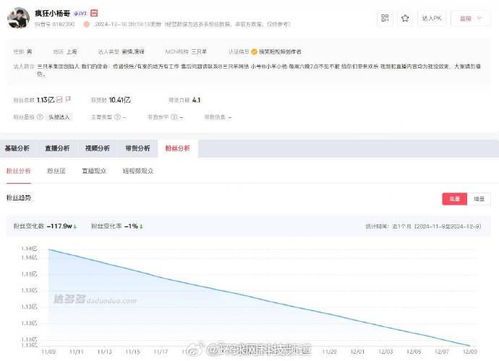
Task: Select the 粉丝分析 sub-tab underlined in red
Action: (x=18, y=171)
